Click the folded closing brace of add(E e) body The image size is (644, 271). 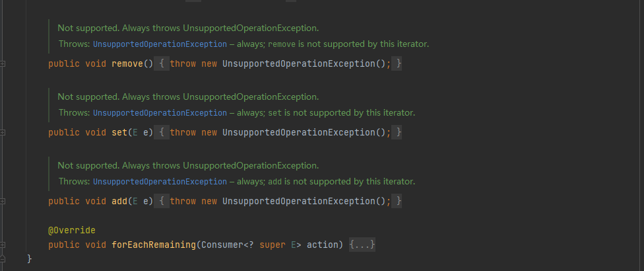coord(398,200)
